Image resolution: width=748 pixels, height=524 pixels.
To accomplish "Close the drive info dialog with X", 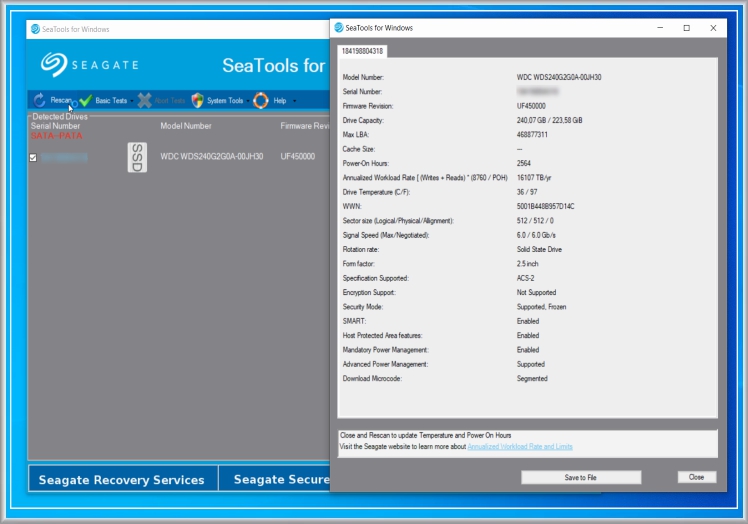I will [x=713, y=28].
